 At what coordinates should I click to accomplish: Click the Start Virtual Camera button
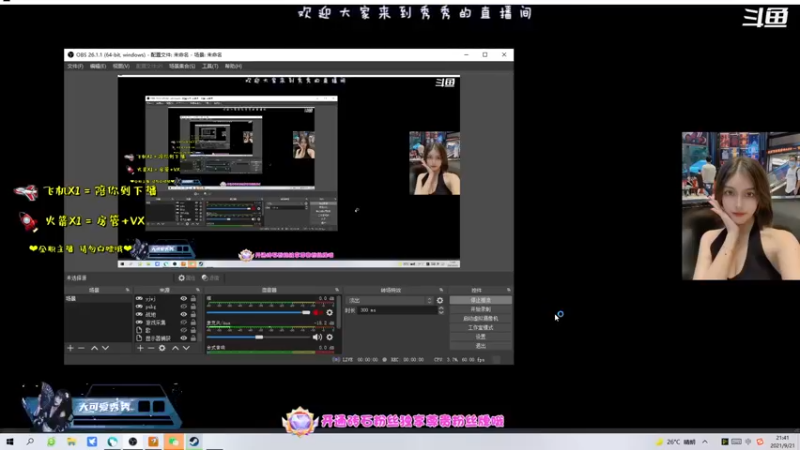point(481,319)
